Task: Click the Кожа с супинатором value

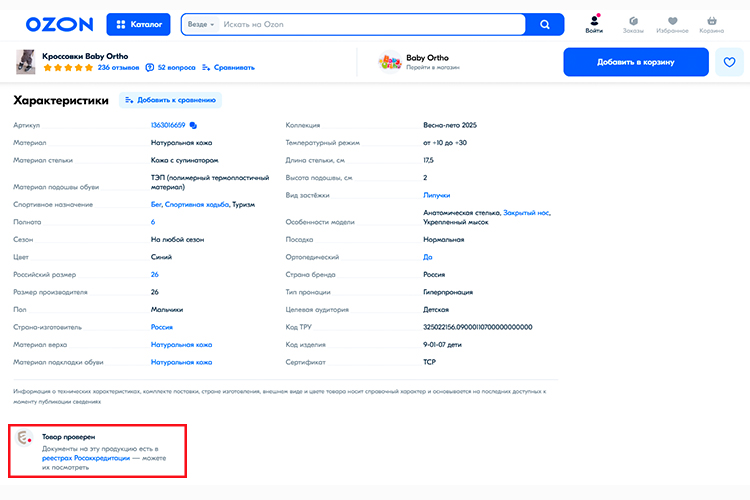Action: (185, 160)
